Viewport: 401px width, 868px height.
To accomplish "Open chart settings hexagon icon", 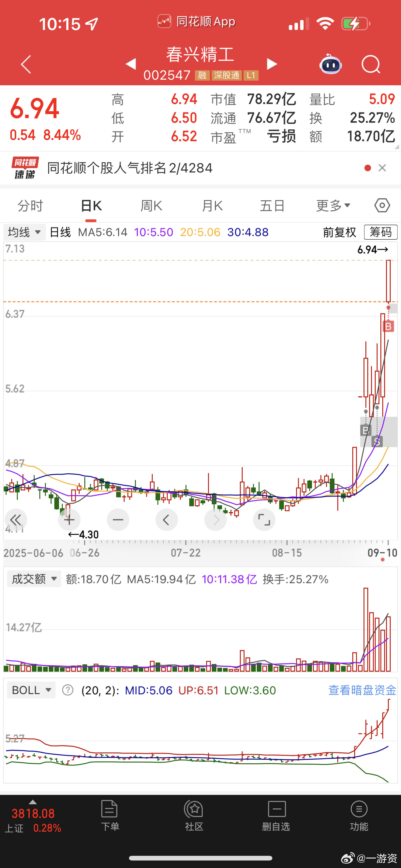I will 382,205.
